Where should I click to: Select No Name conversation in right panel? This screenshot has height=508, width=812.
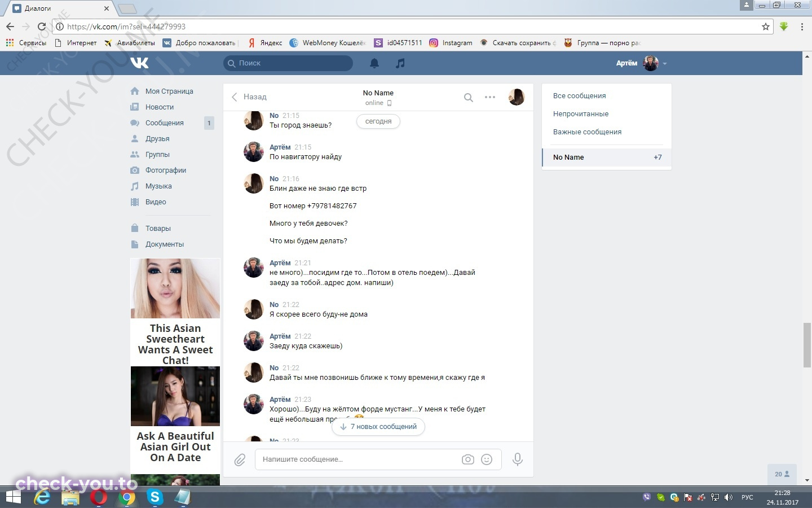[x=607, y=157]
